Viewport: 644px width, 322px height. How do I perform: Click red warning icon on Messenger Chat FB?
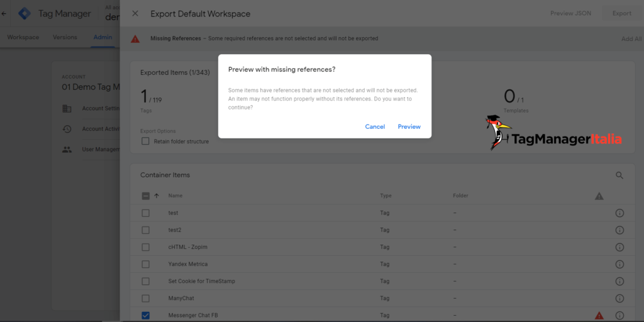(x=599, y=316)
